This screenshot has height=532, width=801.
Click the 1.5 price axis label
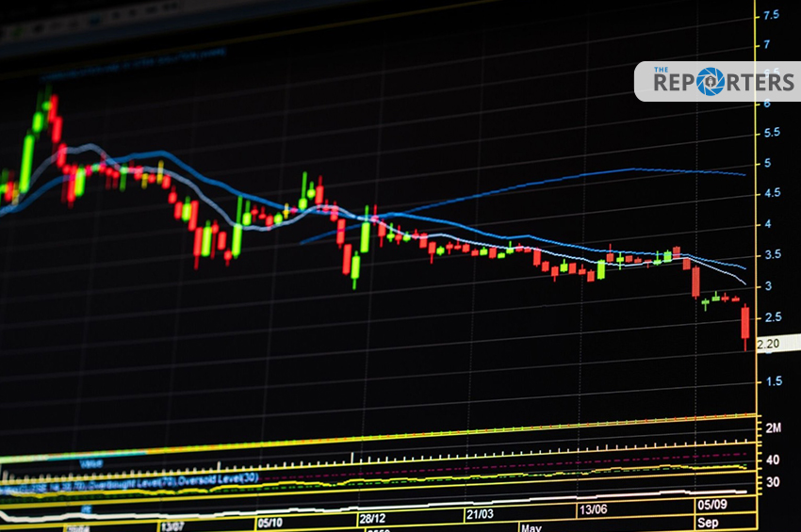coord(771,380)
